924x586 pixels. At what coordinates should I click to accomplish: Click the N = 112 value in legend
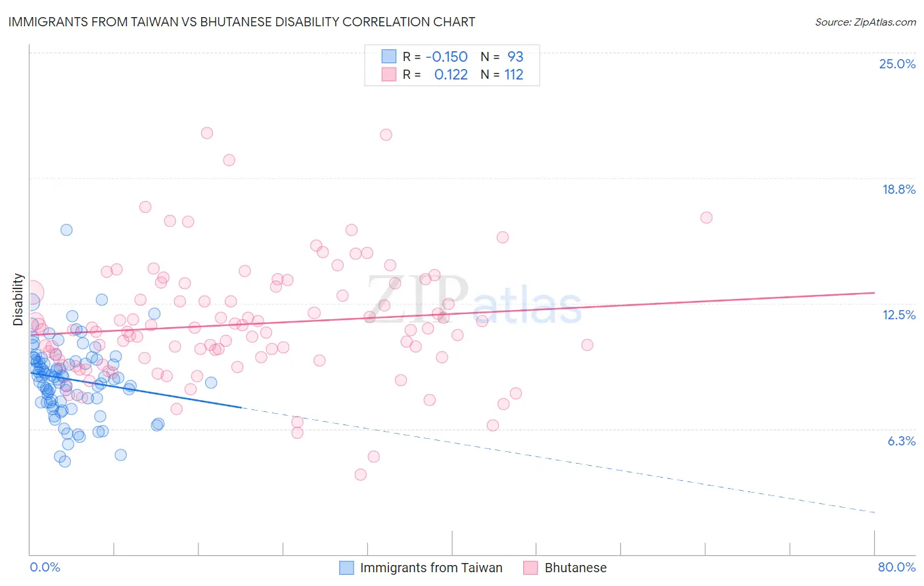[502, 74]
